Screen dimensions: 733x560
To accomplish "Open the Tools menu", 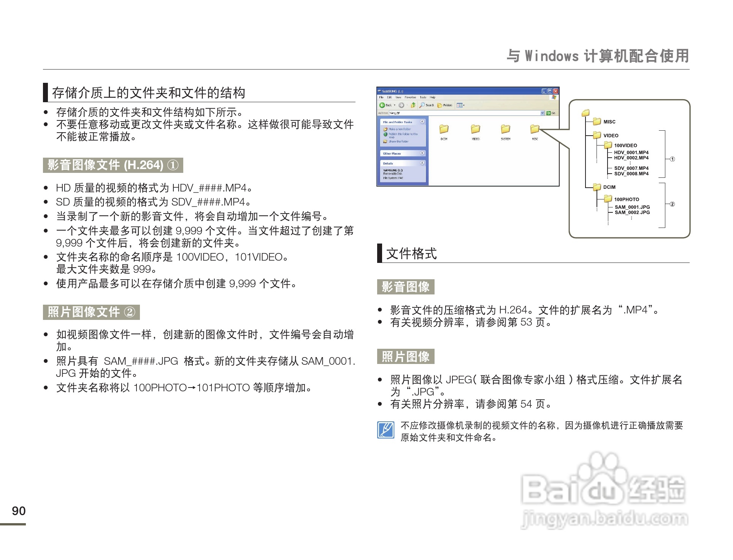I will coord(423,97).
